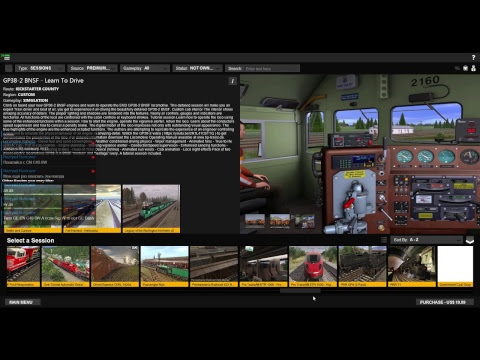
Task: Click the Route: KICKSTARTER COUNTY text
Action: 31,89
